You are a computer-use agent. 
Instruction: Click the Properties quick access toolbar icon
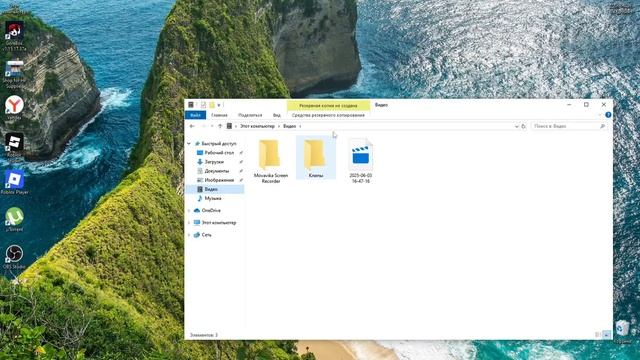pyautogui.click(x=203, y=105)
